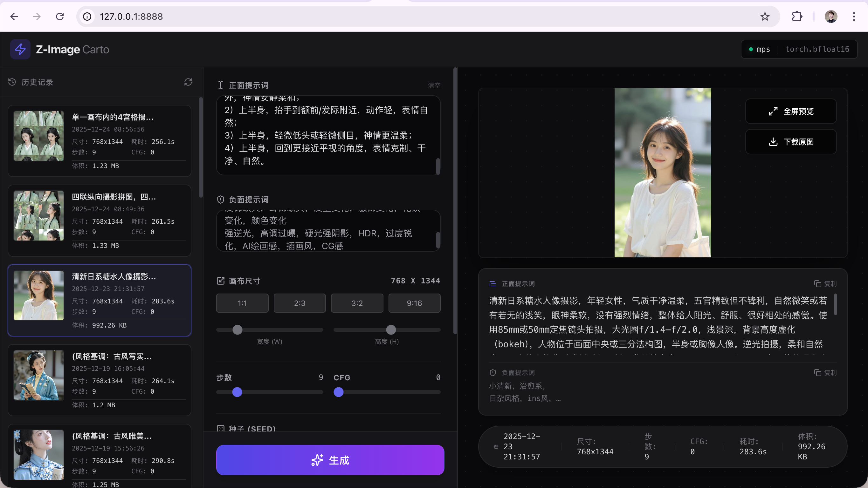This screenshot has width=868, height=488.
Task: Download the image via 下载原图
Action: pyautogui.click(x=791, y=141)
